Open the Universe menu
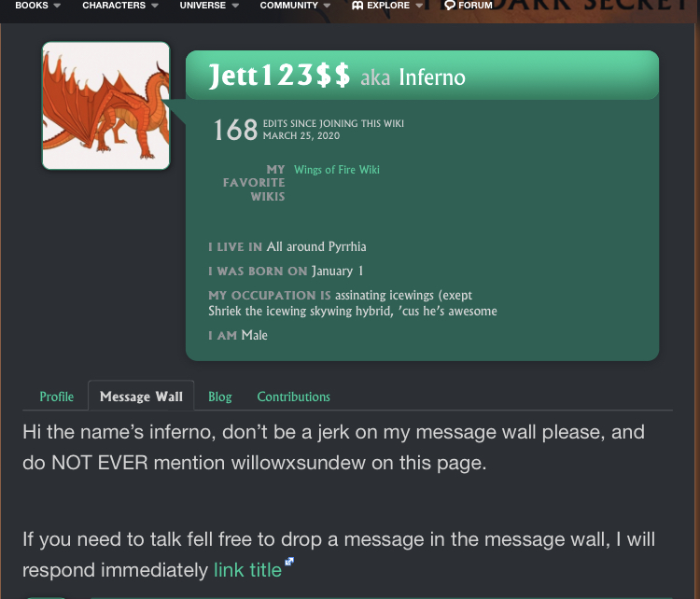Image resolution: width=700 pixels, height=599 pixels. pos(203,6)
